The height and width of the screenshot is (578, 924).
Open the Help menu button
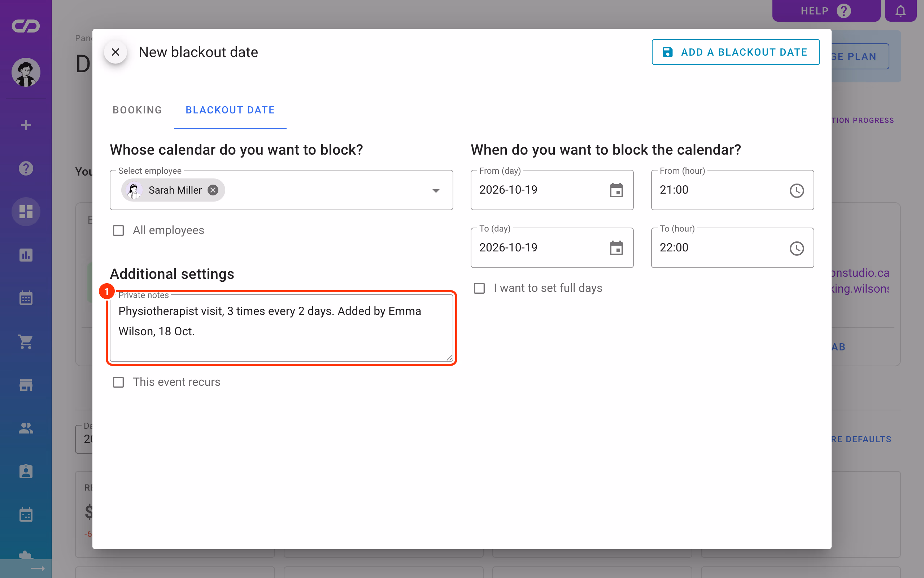click(x=826, y=11)
